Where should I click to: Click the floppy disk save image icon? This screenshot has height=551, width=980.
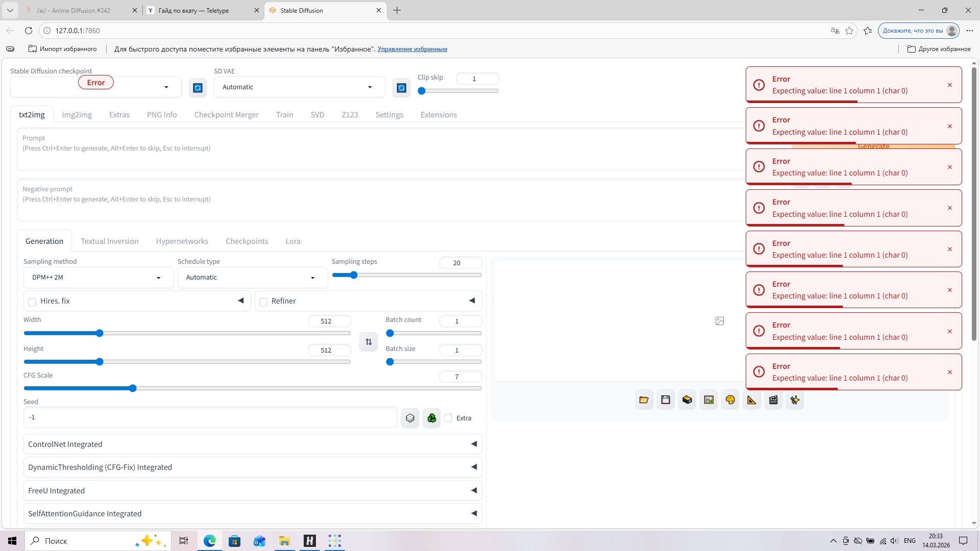(666, 400)
